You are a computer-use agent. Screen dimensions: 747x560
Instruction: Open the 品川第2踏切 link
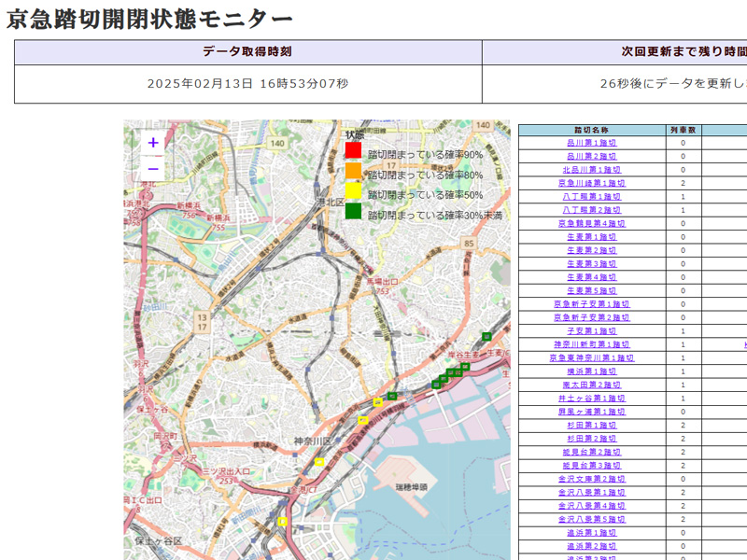pos(592,156)
